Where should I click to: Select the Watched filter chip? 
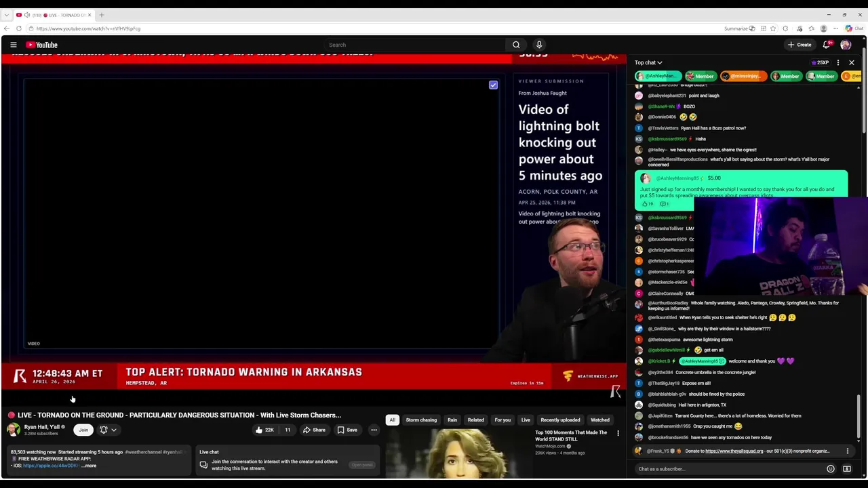click(x=600, y=420)
